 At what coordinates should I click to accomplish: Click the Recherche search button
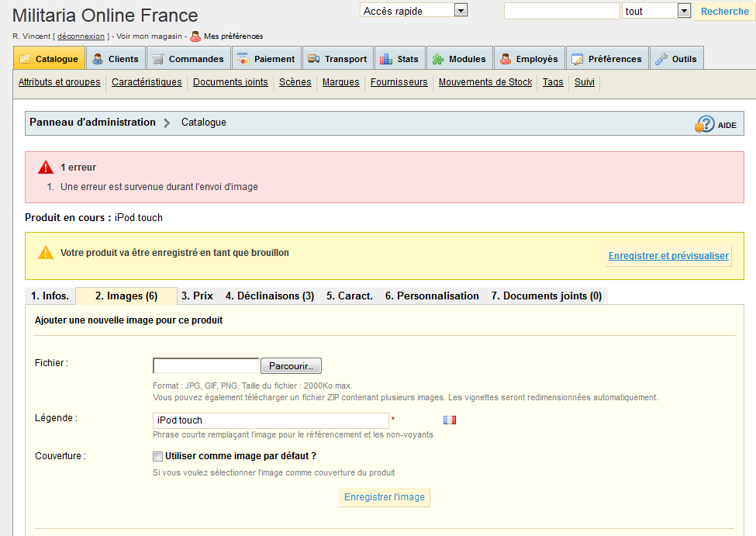pos(725,11)
